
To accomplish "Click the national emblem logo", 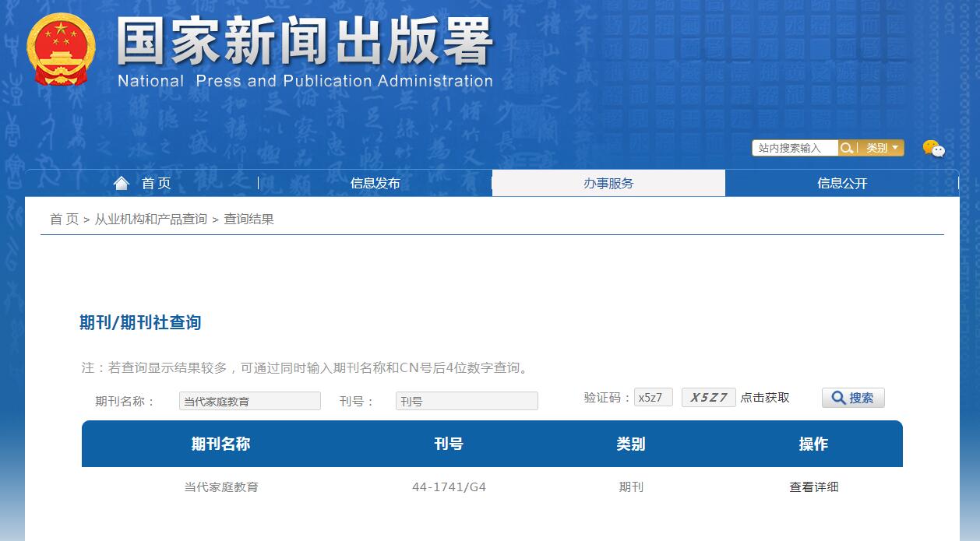I will click(x=60, y=47).
